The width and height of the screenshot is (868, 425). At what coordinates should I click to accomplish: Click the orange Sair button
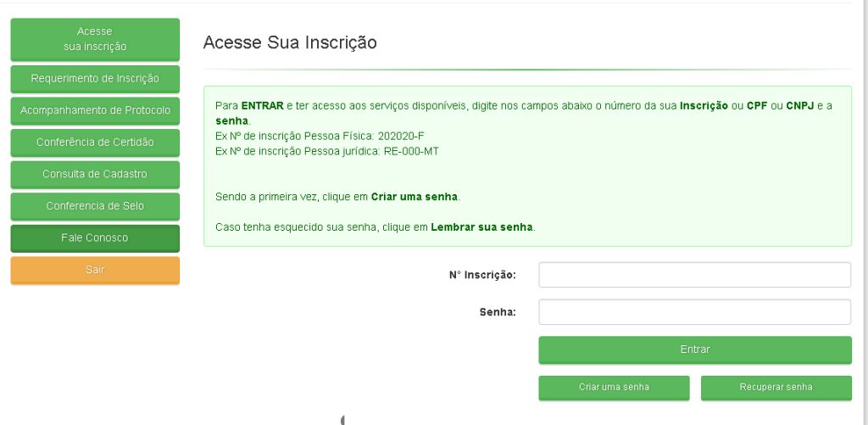click(95, 270)
